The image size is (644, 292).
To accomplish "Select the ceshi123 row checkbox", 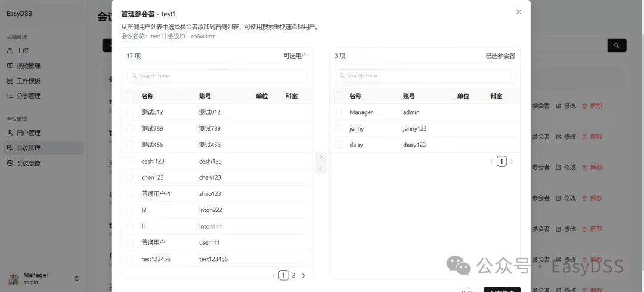I will click(130, 161).
